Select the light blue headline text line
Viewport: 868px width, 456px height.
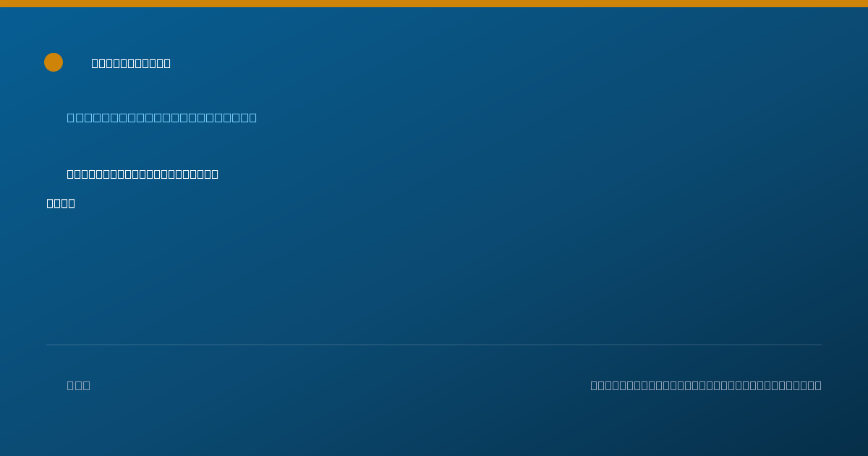coord(161,117)
